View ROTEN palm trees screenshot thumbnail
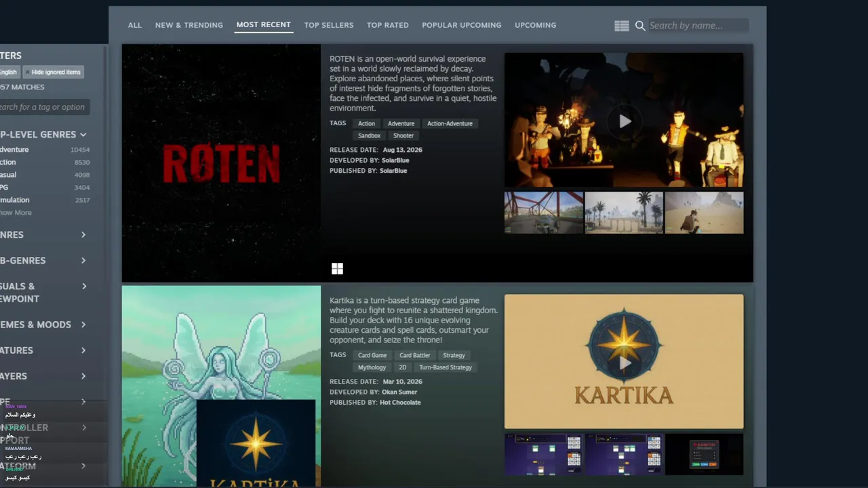 (624, 213)
